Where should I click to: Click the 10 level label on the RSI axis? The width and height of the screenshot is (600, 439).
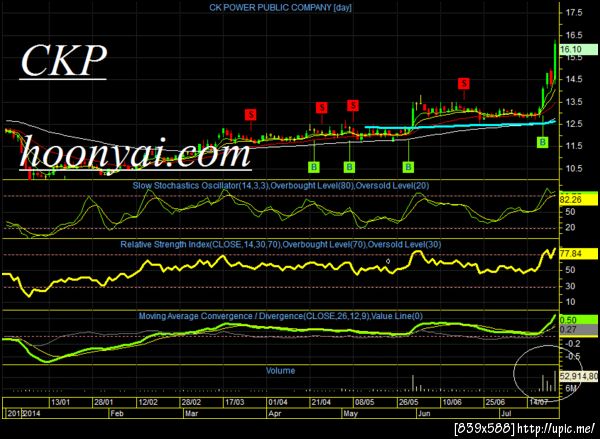click(571, 302)
